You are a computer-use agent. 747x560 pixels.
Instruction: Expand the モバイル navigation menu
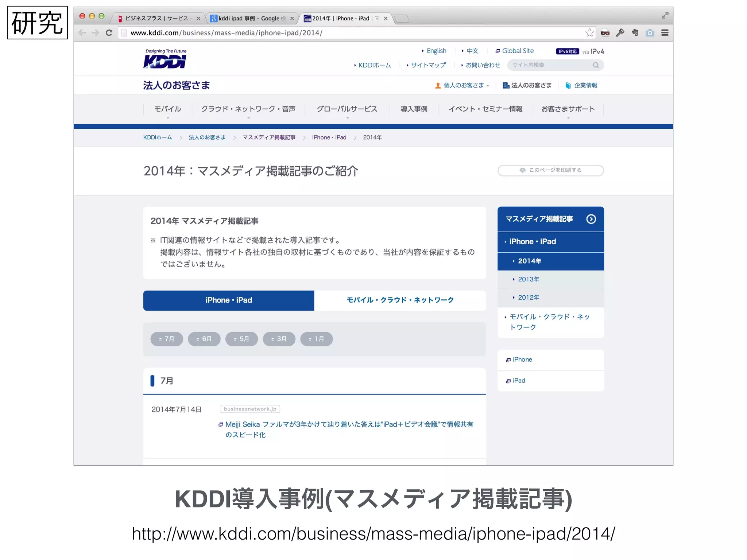(167, 109)
